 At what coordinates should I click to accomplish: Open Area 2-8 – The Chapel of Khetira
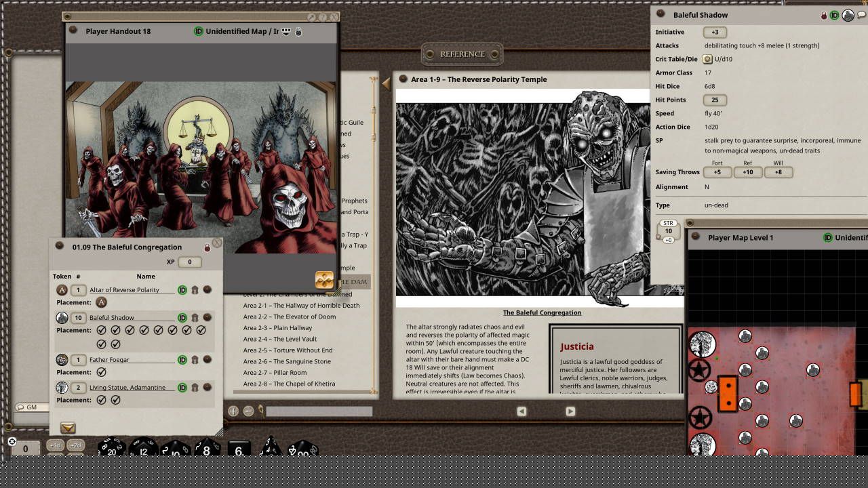(290, 384)
